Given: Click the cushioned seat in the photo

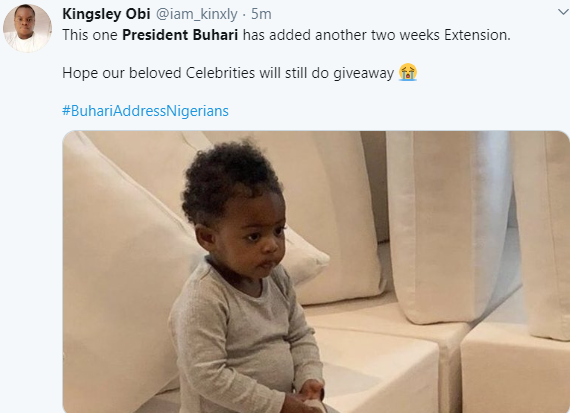Looking at the screenshot, I should [382, 364].
